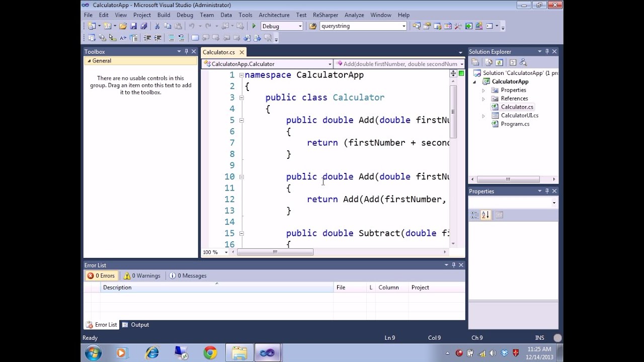Toggle bookmark on the current line icon

coord(195,38)
